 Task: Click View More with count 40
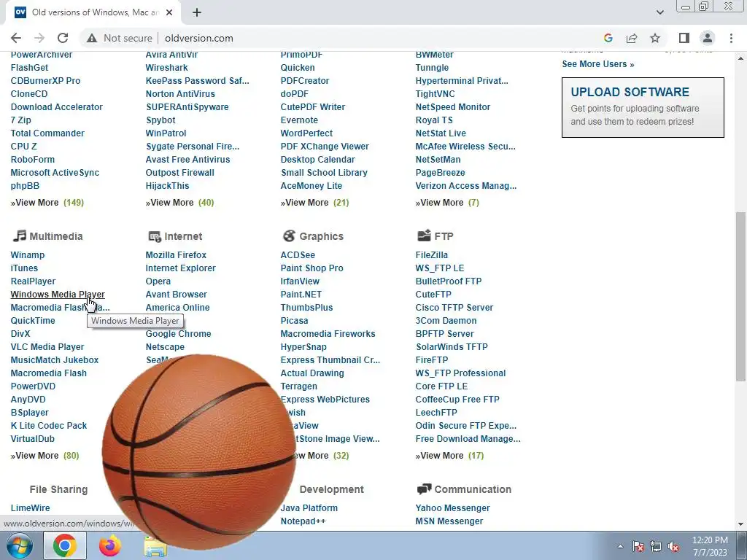pyautogui.click(x=179, y=203)
